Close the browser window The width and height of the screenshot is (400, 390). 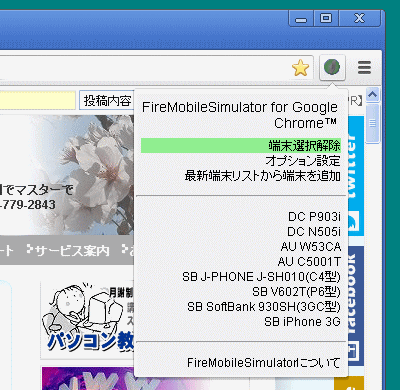pos(359,18)
